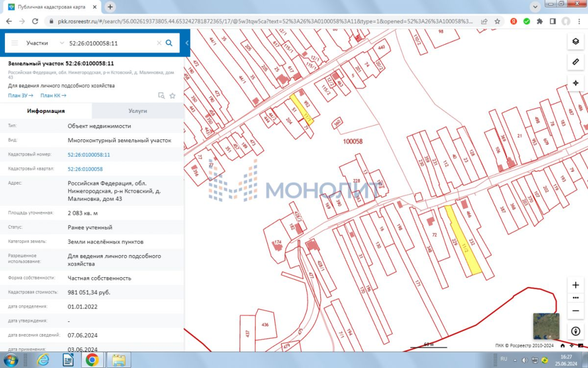Click the zoom-to-object icon
Screen dimensions: 588x368
pos(161,95)
